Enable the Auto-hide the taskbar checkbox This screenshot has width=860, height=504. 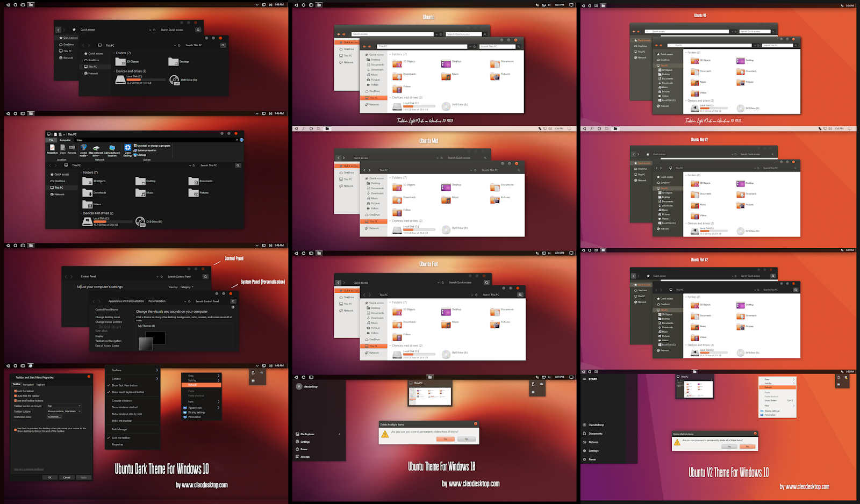coord(16,396)
